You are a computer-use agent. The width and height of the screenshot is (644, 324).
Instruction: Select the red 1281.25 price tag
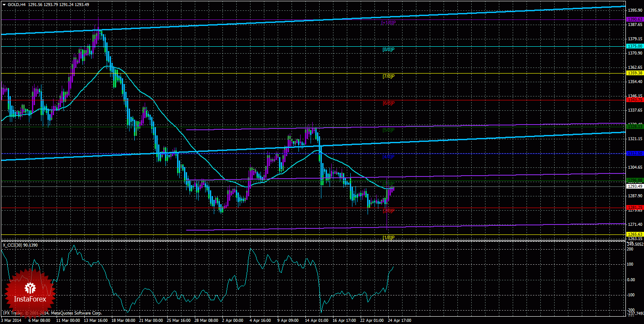tap(634, 207)
